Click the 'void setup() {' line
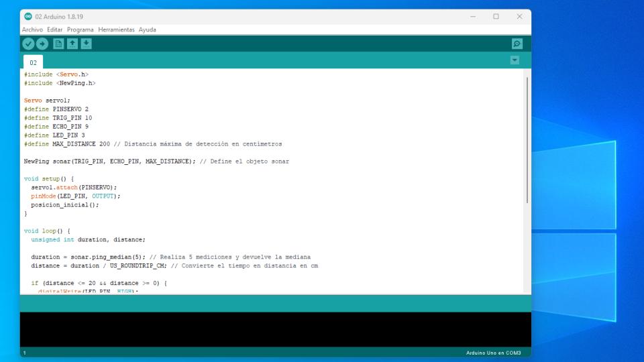Image resolution: width=644 pixels, height=362 pixels. [x=49, y=178]
